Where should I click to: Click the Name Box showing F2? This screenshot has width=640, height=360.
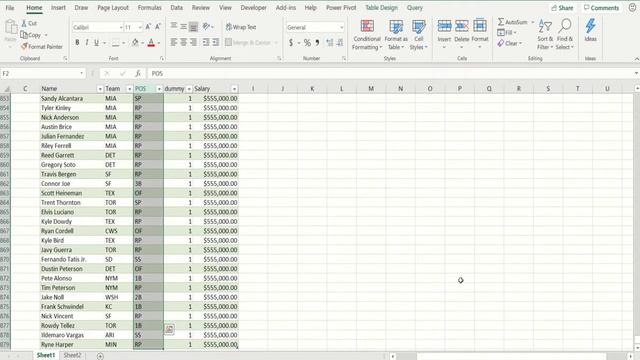(42, 73)
